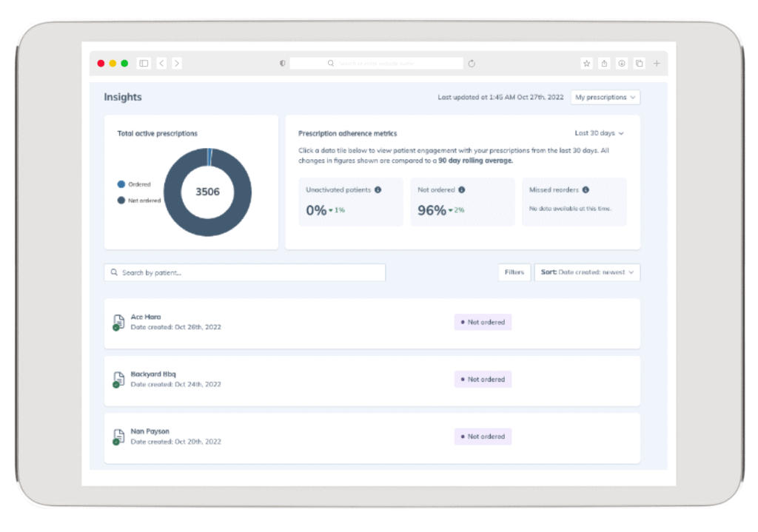Click the Not ordered badge for Nan Payson
The width and height of the screenshot is (758, 532).
483,437
